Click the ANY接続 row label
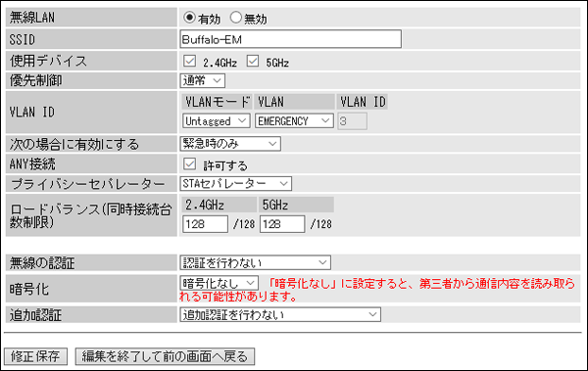The height and width of the screenshot is (371, 588). (32, 164)
